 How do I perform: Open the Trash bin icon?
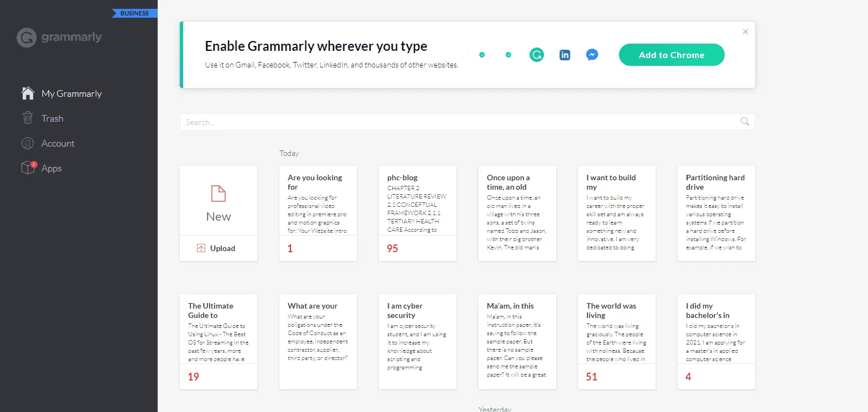28,118
